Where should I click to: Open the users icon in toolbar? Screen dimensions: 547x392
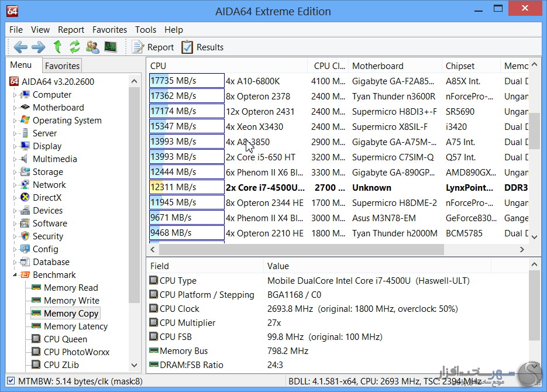(x=92, y=47)
